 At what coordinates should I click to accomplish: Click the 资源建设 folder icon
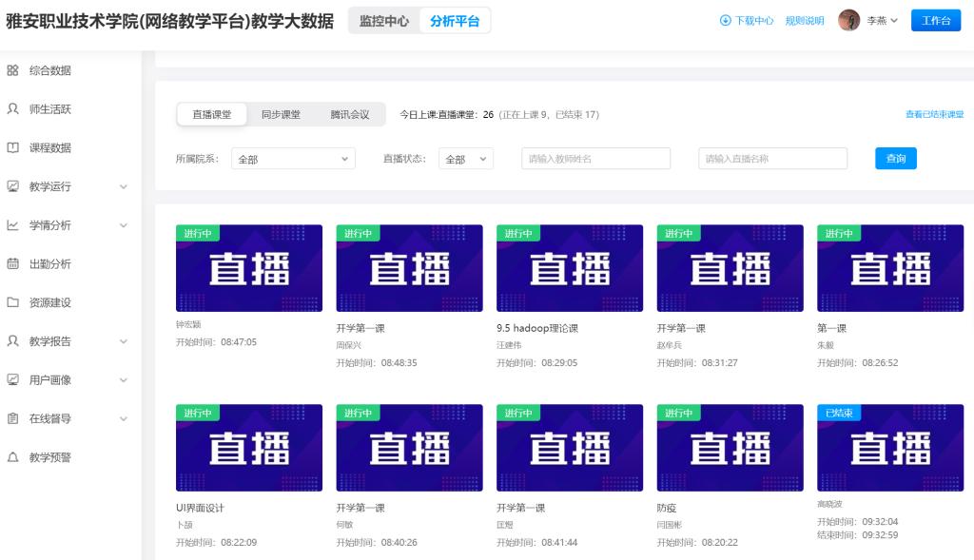point(13,302)
